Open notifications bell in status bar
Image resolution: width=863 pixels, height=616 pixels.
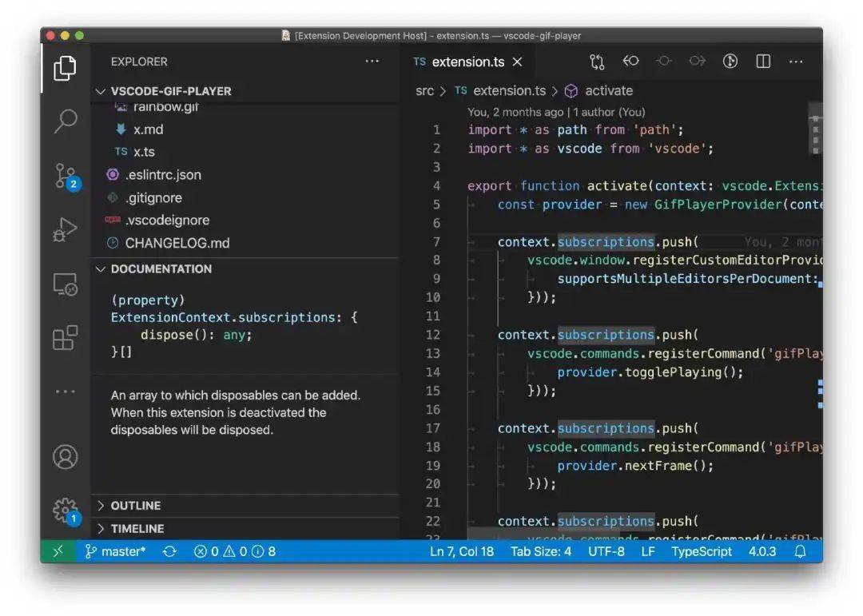(x=800, y=551)
